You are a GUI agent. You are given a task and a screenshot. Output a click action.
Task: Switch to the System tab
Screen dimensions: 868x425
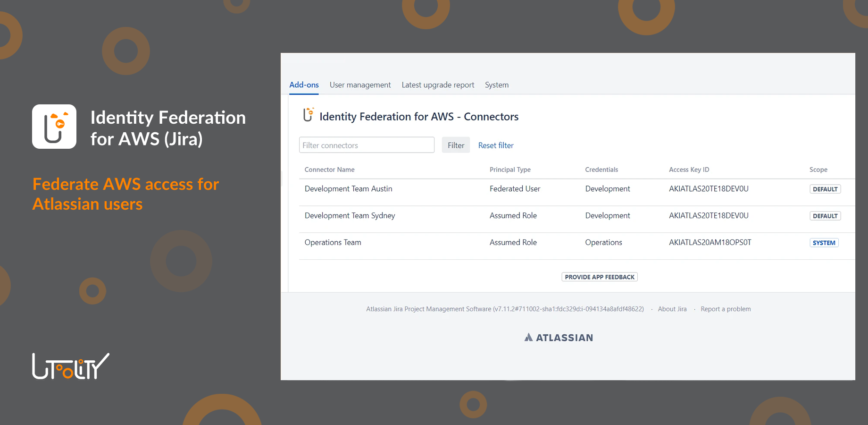pyautogui.click(x=496, y=85)
